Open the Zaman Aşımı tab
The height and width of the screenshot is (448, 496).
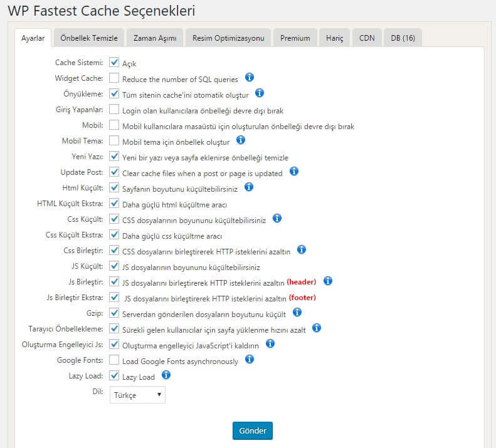155,38
